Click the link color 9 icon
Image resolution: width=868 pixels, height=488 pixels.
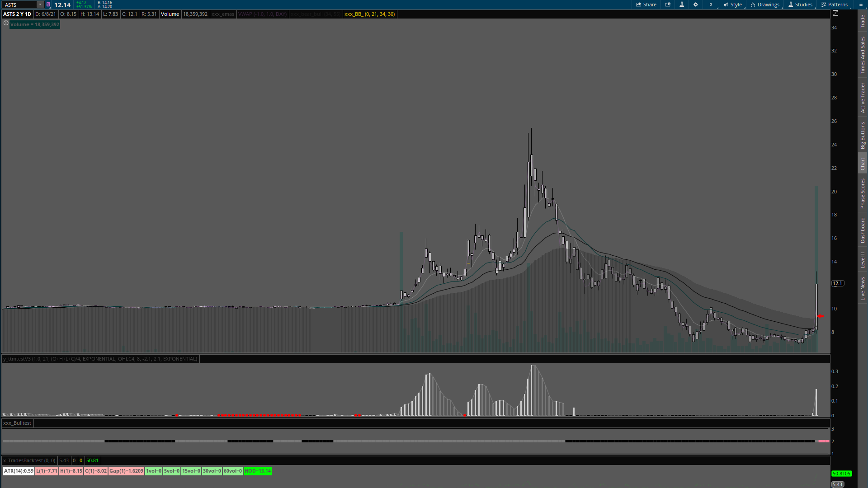(x=48, y=5)
